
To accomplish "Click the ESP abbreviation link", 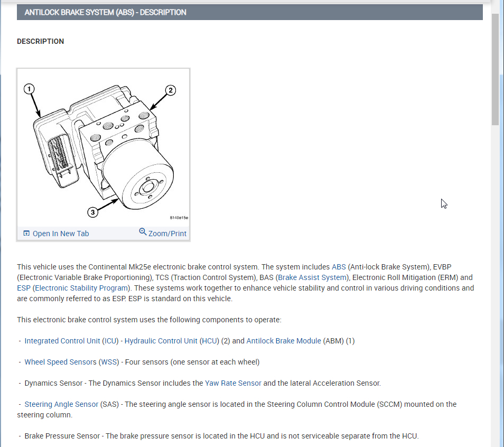I will pos(24,288).
